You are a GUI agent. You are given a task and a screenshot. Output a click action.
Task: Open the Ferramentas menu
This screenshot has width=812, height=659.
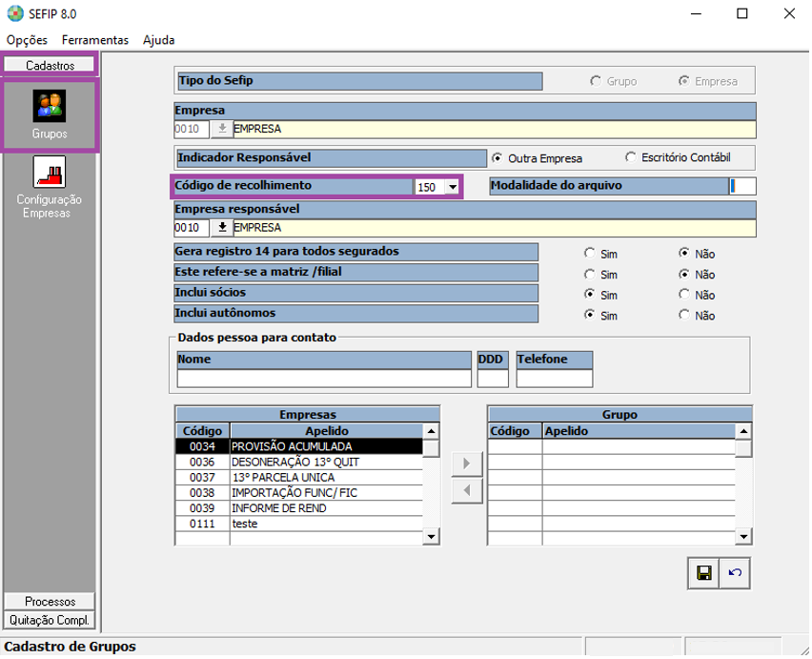coord(94,40)
